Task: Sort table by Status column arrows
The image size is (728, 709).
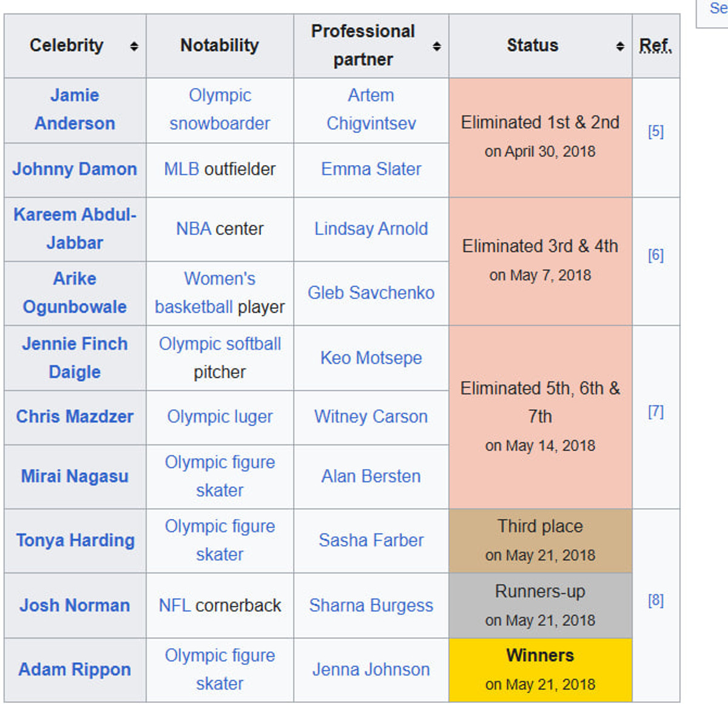Action: coord(619,46)
